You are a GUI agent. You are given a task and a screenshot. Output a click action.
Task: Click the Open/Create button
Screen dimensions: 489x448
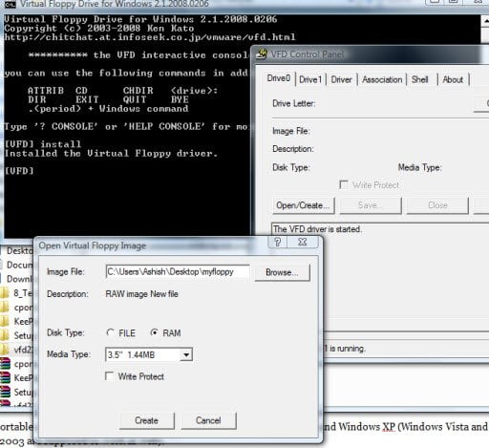click(304, 205)
